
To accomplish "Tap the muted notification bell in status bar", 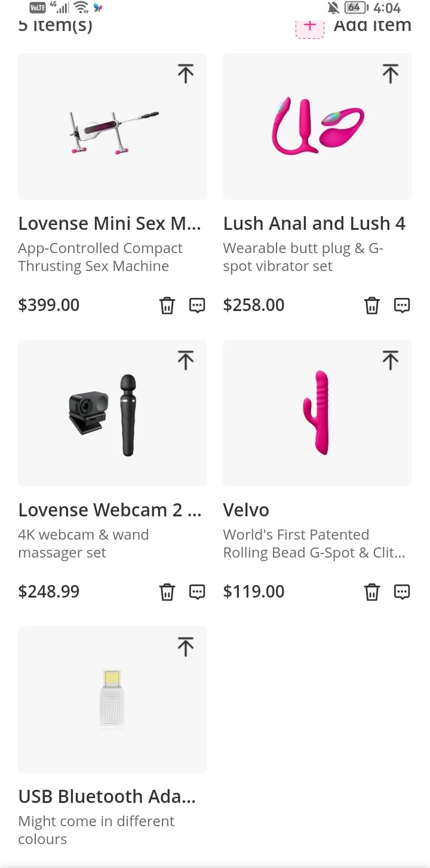I will tap(333, 8).
